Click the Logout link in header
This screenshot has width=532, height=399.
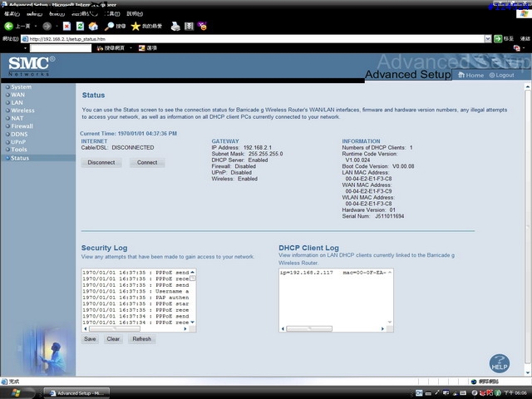click(502, 75)
